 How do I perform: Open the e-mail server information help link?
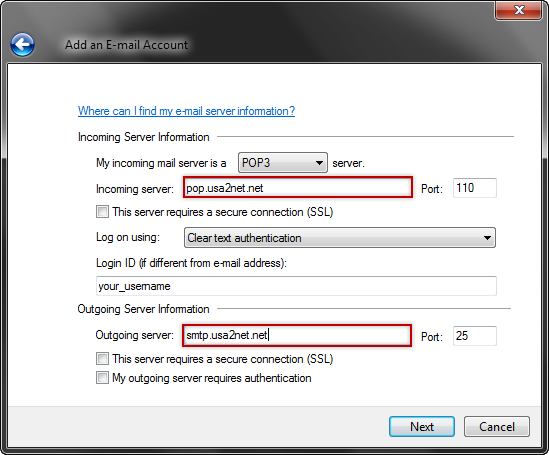tap(186, 111)
